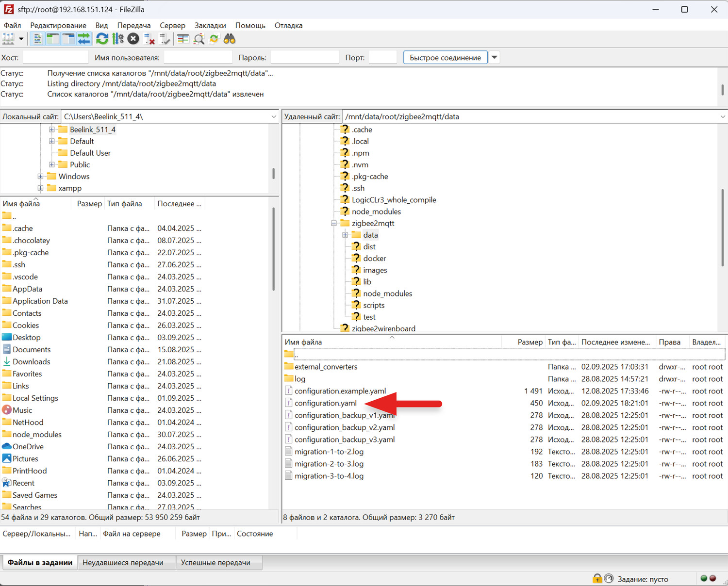This screenshot has height=586, width=728.
Task: Toggle transfer queue display
Action: pyautogui.click(x=84, y=39)
